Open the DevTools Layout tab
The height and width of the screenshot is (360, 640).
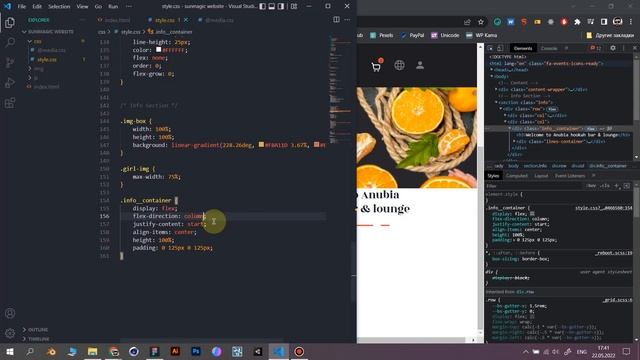coord(541,176)
